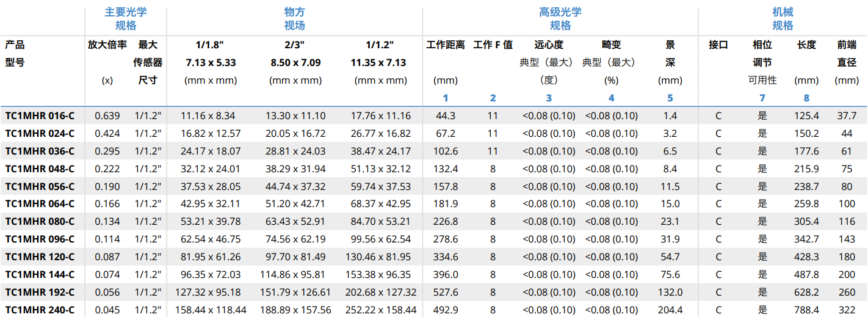Click footnote number 1 under 工作距离
The width and height of the screenshot is (868, 317).
(445, 98)
